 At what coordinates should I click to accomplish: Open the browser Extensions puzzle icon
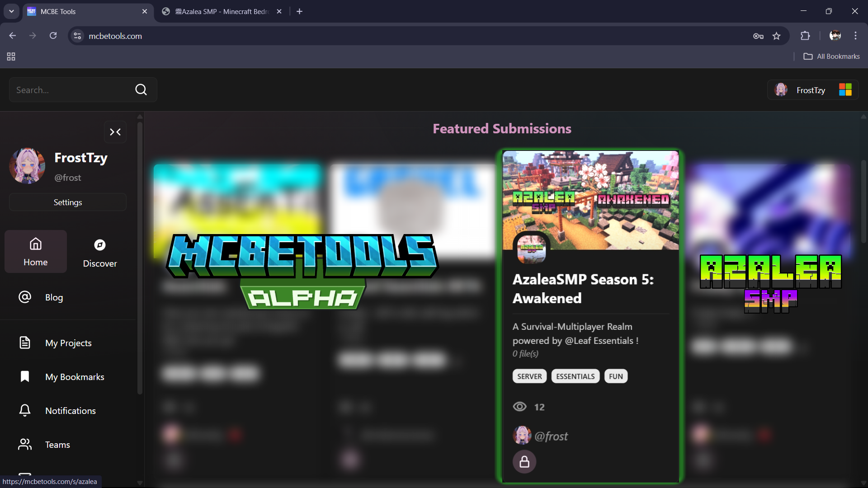[x=806, y=36]
